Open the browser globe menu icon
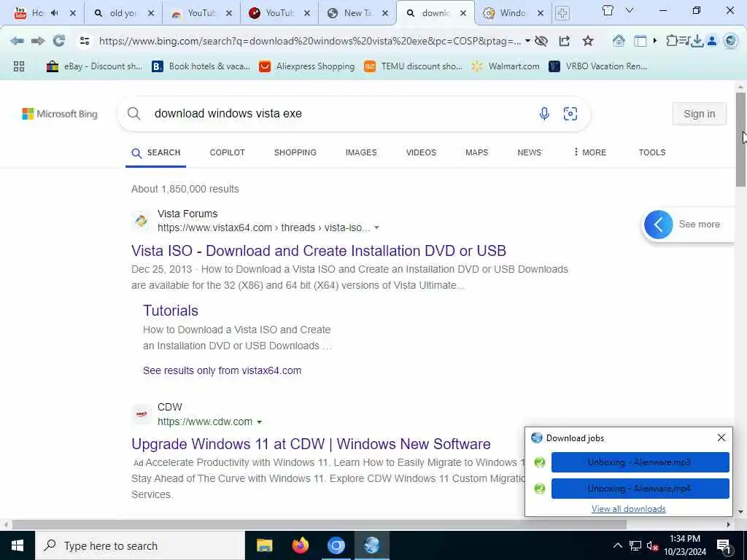This screenshot has height=560, width=747. tap(730, 41)
